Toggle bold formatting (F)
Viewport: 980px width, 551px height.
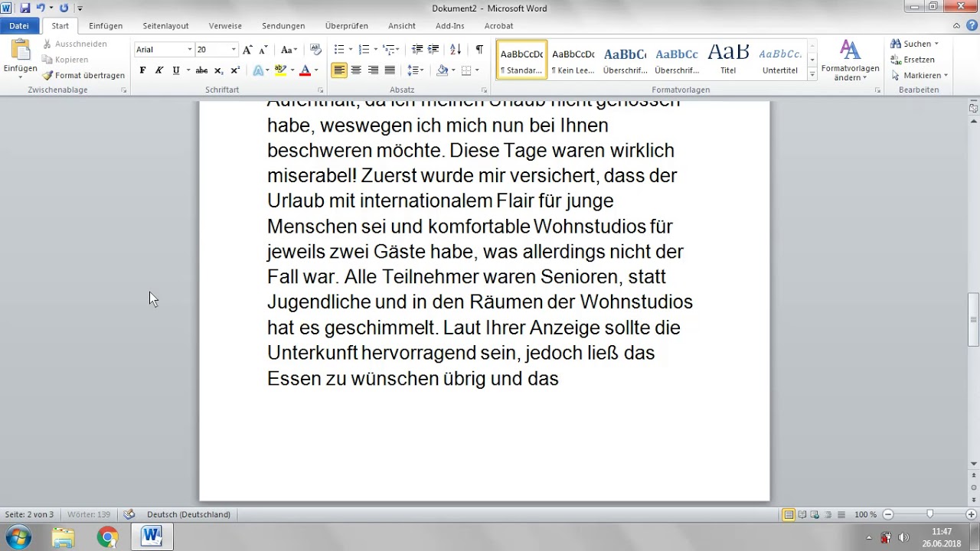click(x=142, y=70)
